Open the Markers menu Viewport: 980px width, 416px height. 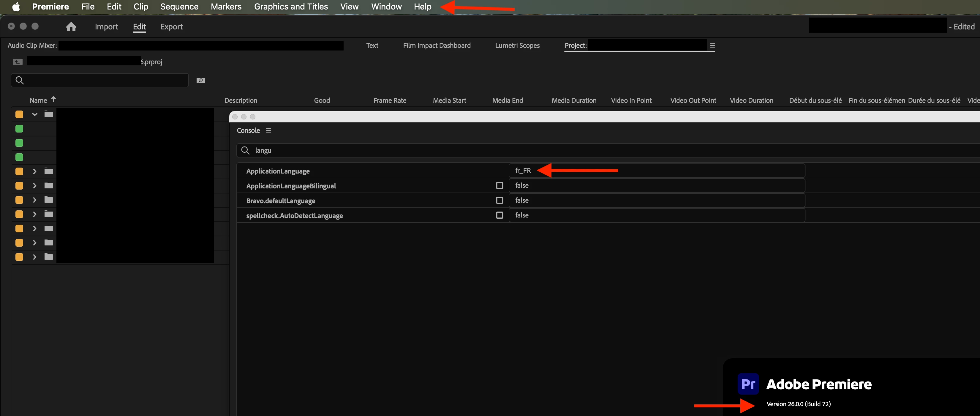tap(226, 7)
